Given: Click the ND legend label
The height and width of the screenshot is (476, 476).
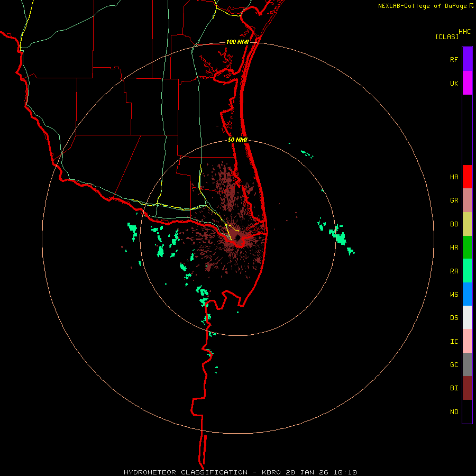Looking at the screenshot, I should coord(454,412).
